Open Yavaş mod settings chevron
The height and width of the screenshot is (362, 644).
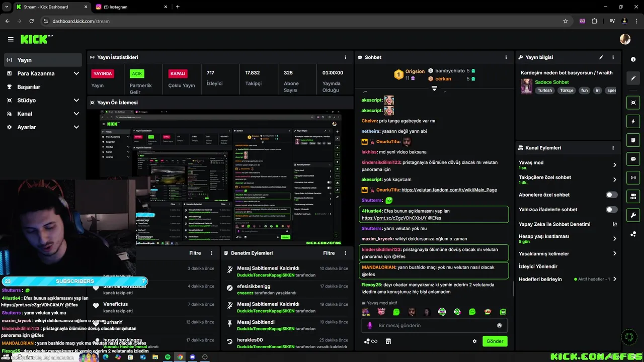(x=614, y=165)
